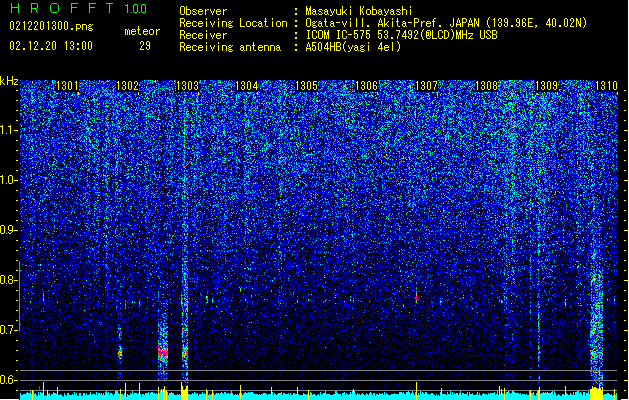Select observer name Masayuki Kobayashi

pyautogui.click(x=359, y=11)
